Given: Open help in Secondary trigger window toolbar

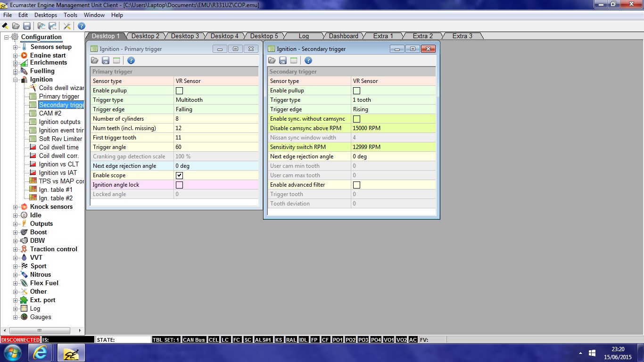Looking at the screenshot, I should 308,60.
